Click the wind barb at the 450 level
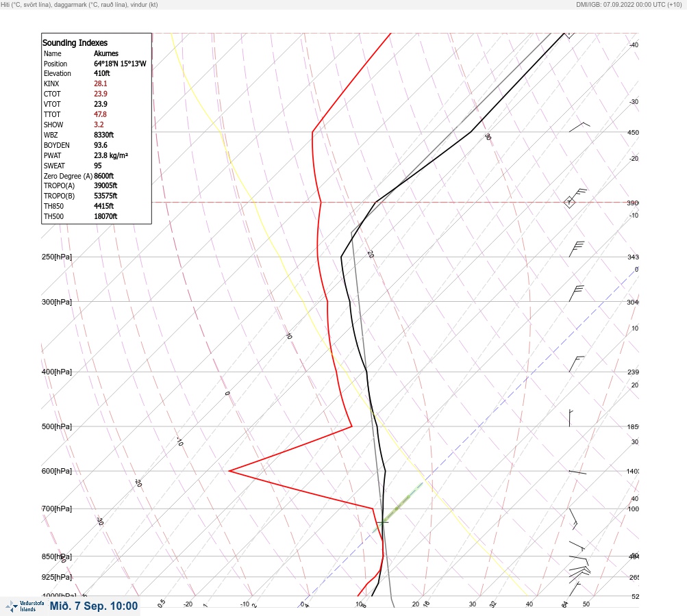Screen dimensions: 687x616 click(579, 127)
